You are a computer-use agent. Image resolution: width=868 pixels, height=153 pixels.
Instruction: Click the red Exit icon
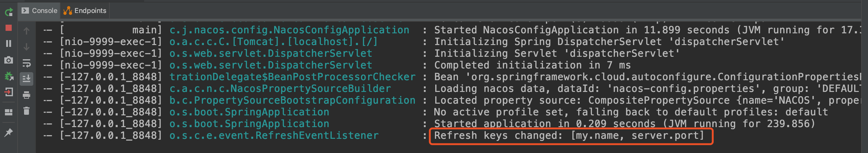pos(9,92)
